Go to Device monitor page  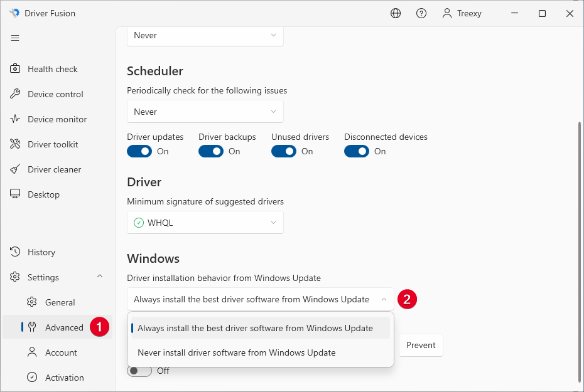[x=57, y=119]
